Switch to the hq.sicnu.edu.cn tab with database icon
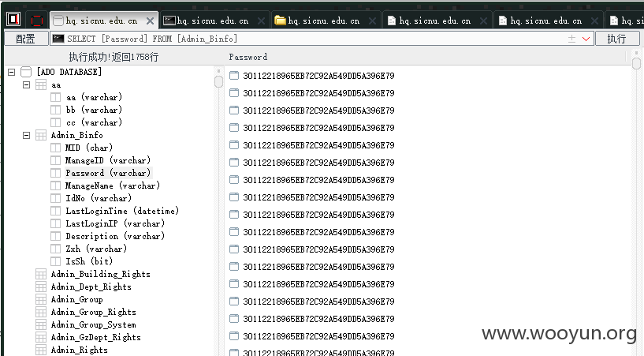This screenshot has height=356, width=644. 104,21
